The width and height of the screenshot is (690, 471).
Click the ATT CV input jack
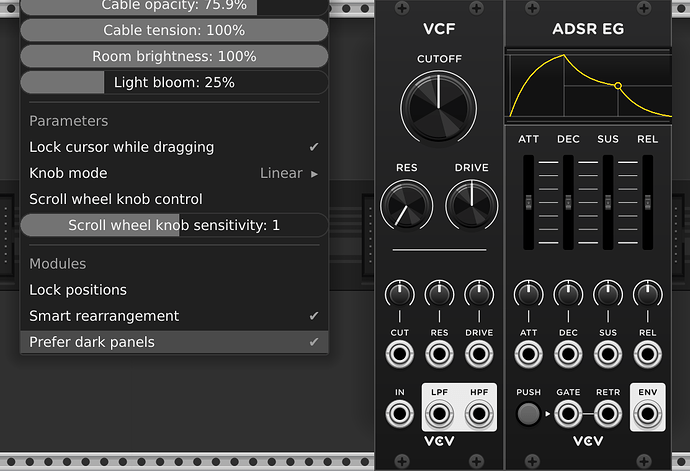point(529,354)
